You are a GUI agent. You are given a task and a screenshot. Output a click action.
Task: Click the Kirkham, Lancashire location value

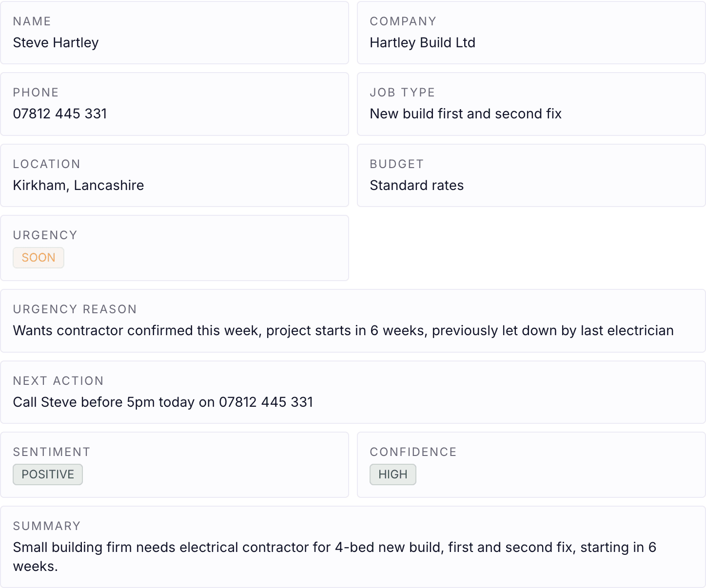click(78, 186)
